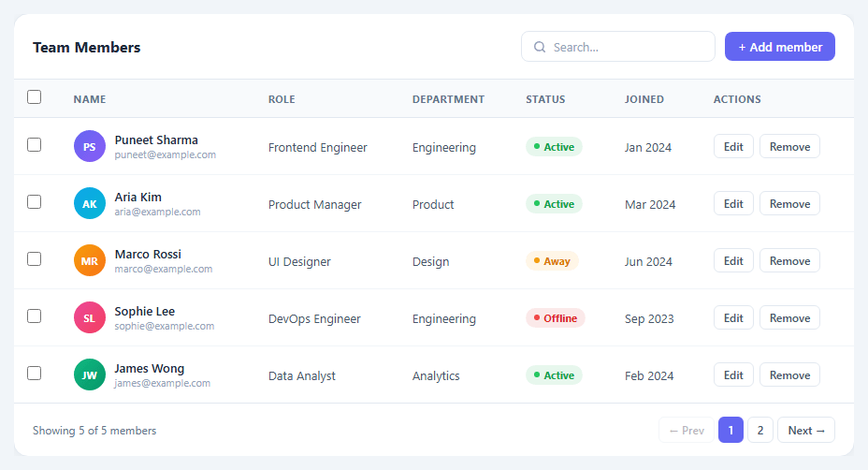Remove Marco Rossi from the team
This screenshot has width=868, height=470.
pyautogui.click(x=790, y=260)
